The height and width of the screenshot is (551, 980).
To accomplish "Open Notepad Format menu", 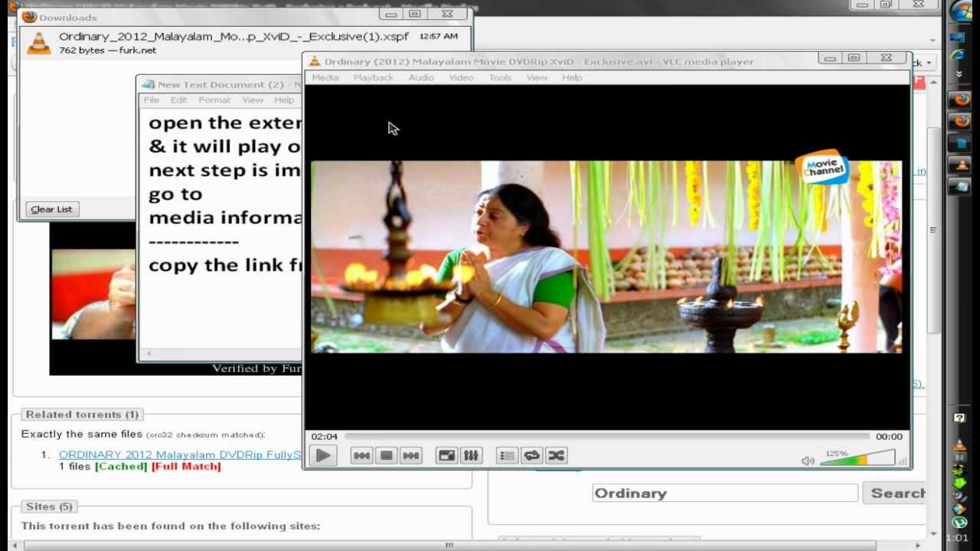I will coord(214,100).
